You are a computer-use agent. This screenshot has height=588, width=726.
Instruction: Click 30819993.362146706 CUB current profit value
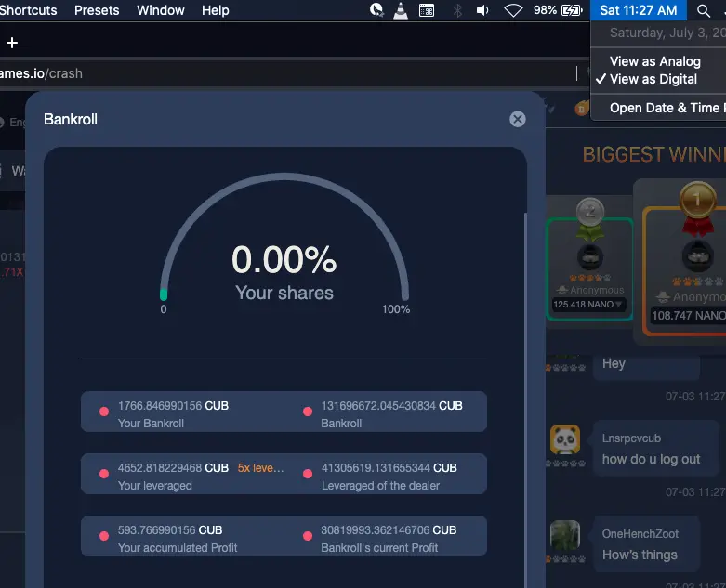(389, 530)
